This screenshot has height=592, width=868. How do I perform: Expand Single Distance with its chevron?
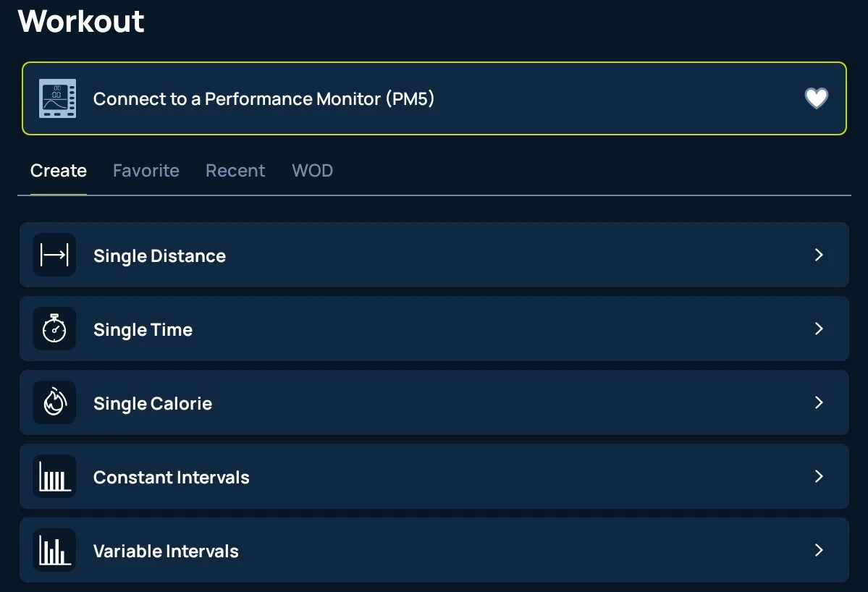819,255
